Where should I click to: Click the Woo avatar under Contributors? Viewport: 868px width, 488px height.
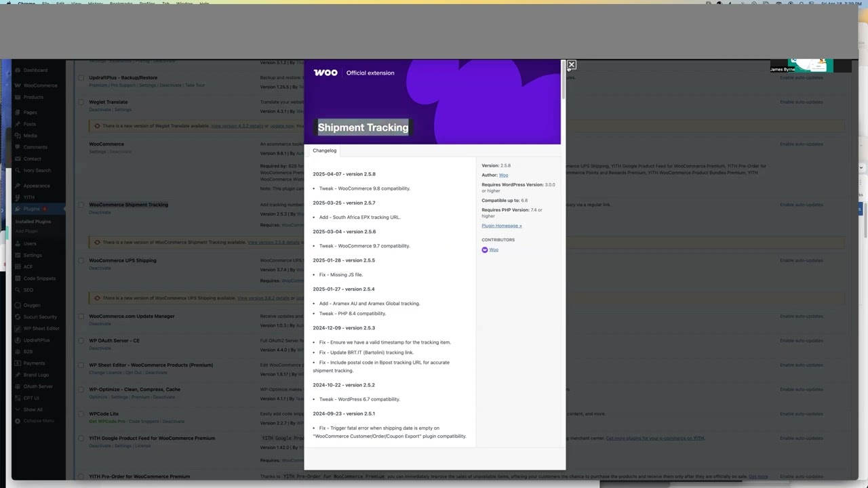[484, 250]
